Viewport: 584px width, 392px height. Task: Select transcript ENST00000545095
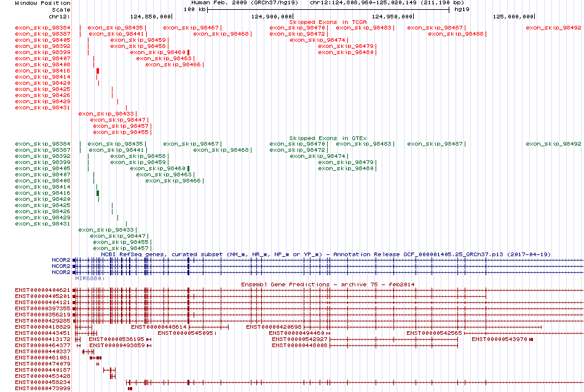(185, 333)
